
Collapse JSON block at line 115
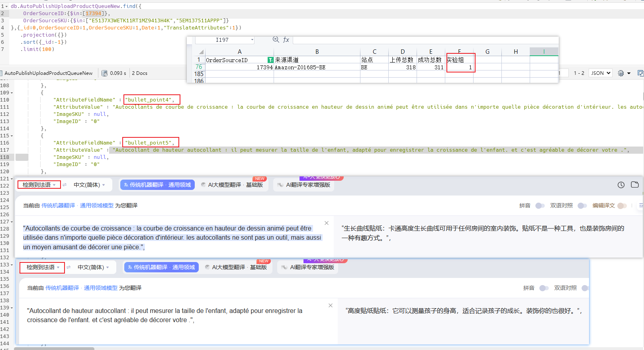12,136
